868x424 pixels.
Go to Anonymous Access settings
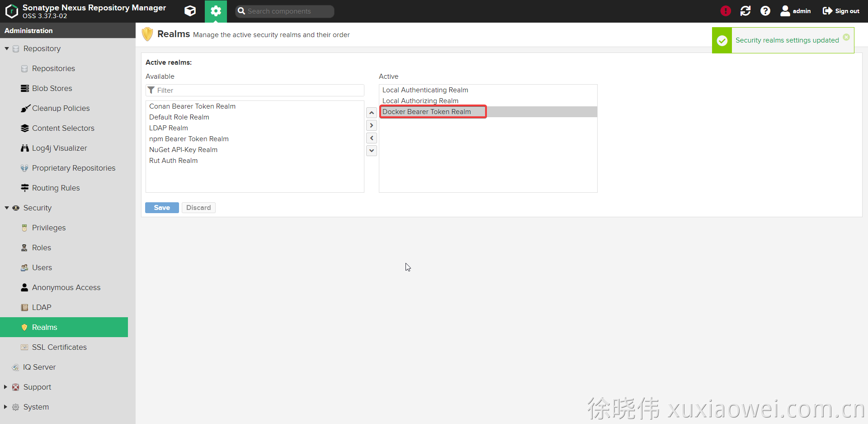click(66, 287)
